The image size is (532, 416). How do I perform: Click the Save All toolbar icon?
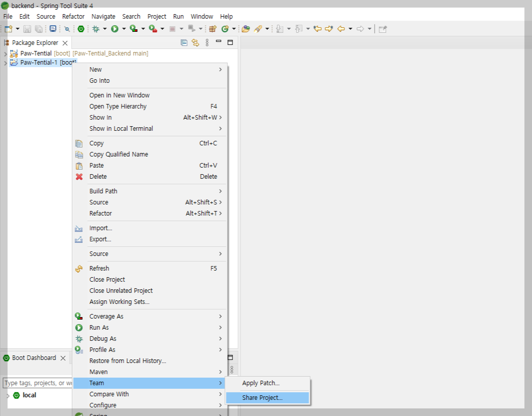point(39,29)
